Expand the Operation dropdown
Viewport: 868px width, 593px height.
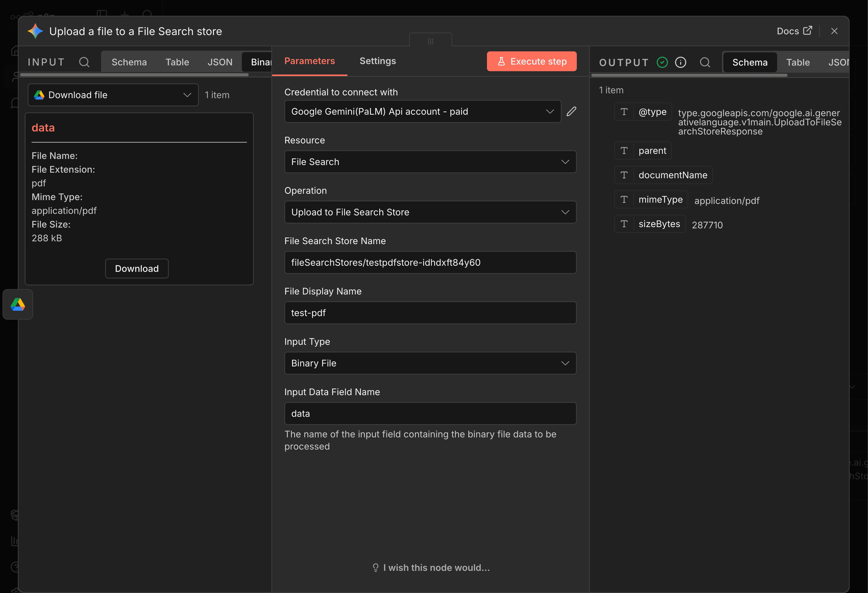click(430, 212)
